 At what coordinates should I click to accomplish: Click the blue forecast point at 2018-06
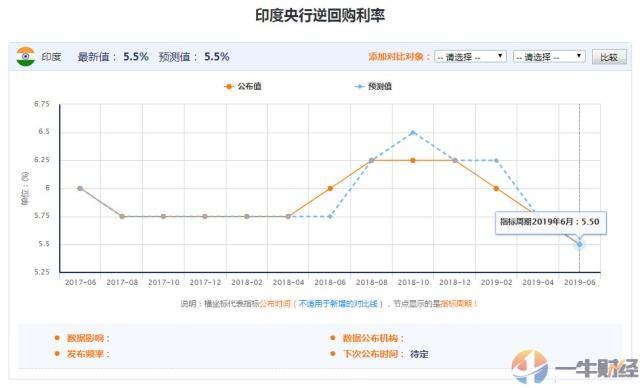click(330, 216)
